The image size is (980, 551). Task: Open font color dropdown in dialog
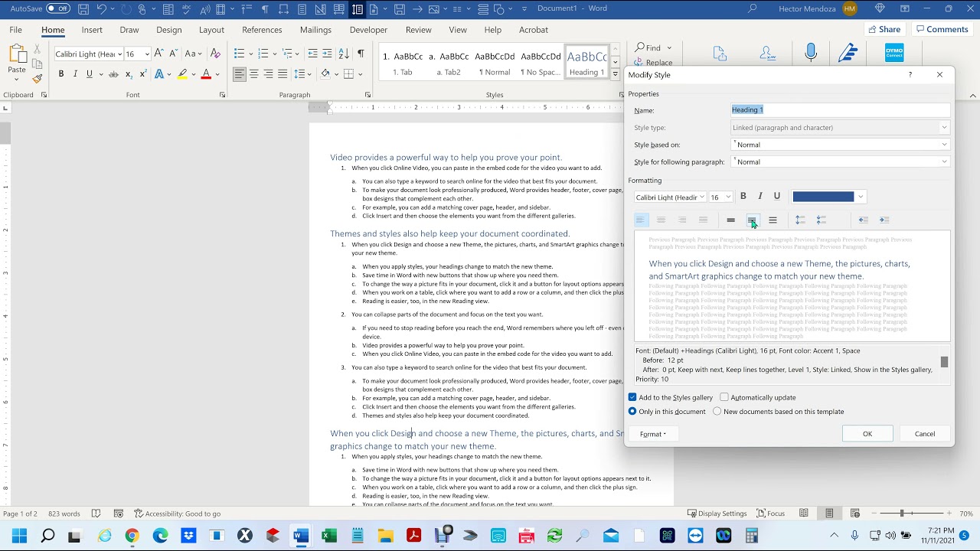pyautogui.click(x=861, y=197)
